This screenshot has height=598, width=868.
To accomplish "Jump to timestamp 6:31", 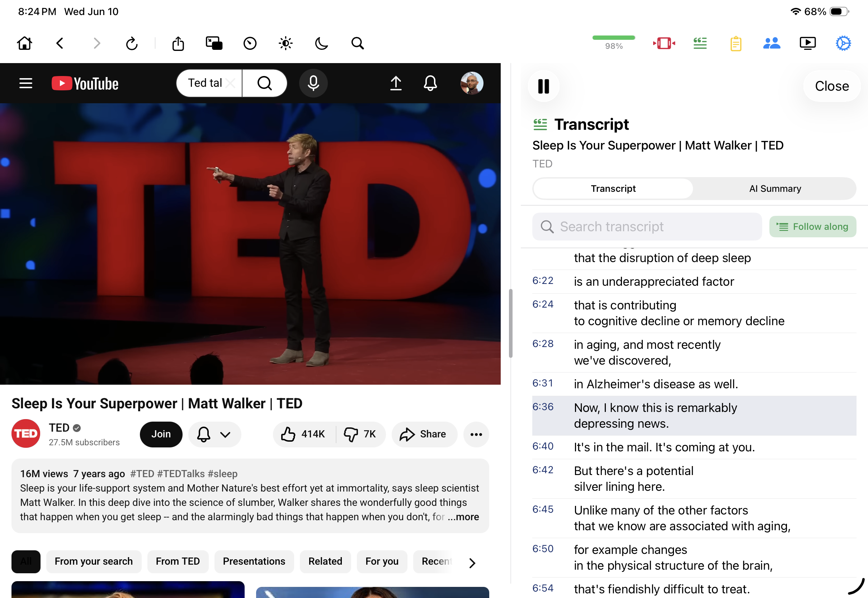I will tap(543, 383).
